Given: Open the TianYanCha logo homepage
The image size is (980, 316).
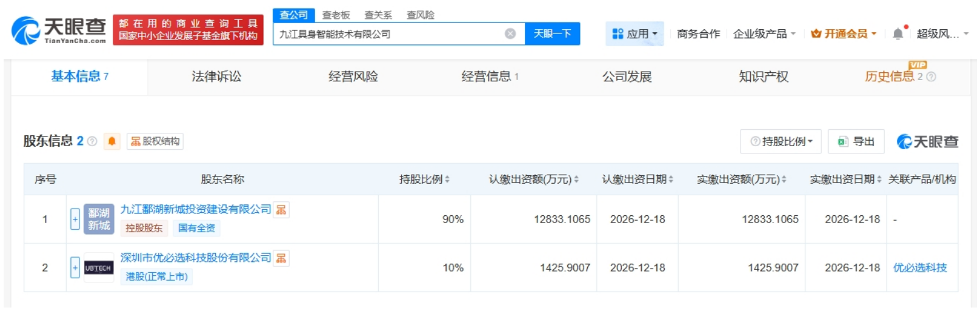Looking at the screenshot, I should (x=59, y=30).
